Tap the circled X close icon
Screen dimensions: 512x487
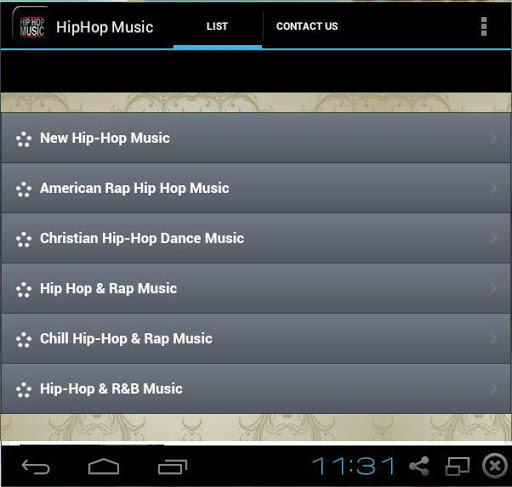(x=495, y=466)
